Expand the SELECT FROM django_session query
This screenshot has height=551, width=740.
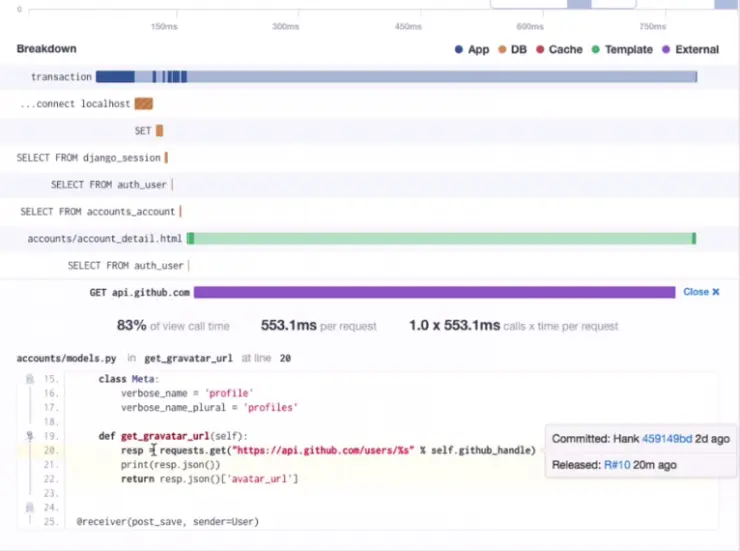coord(91,158)
